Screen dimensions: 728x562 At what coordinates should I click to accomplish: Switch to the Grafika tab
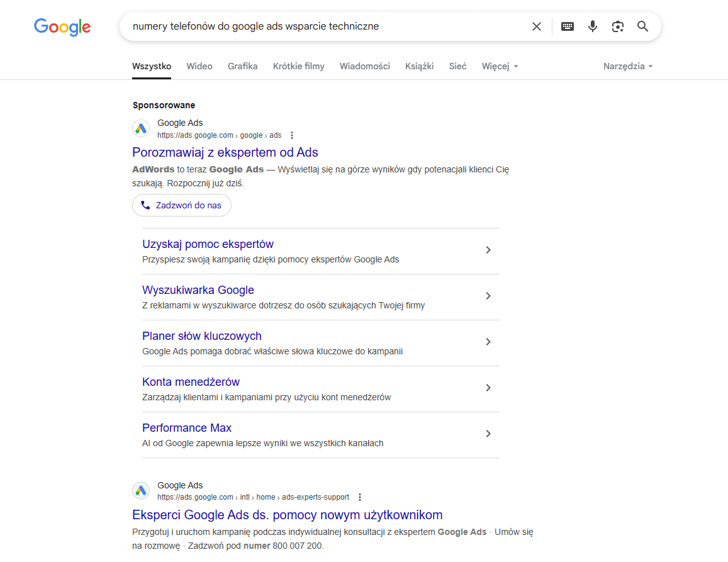point(242,66)
